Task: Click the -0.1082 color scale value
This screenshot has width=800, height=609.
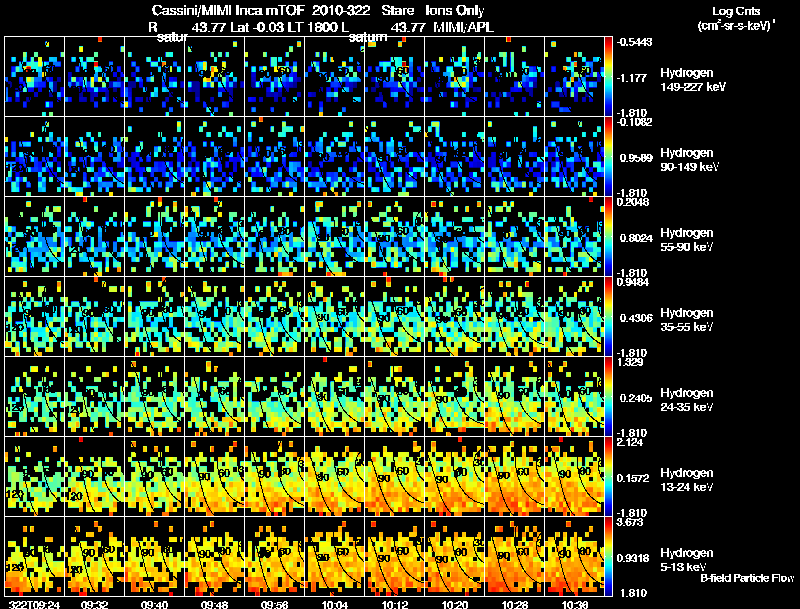Action: pos(634,122)
